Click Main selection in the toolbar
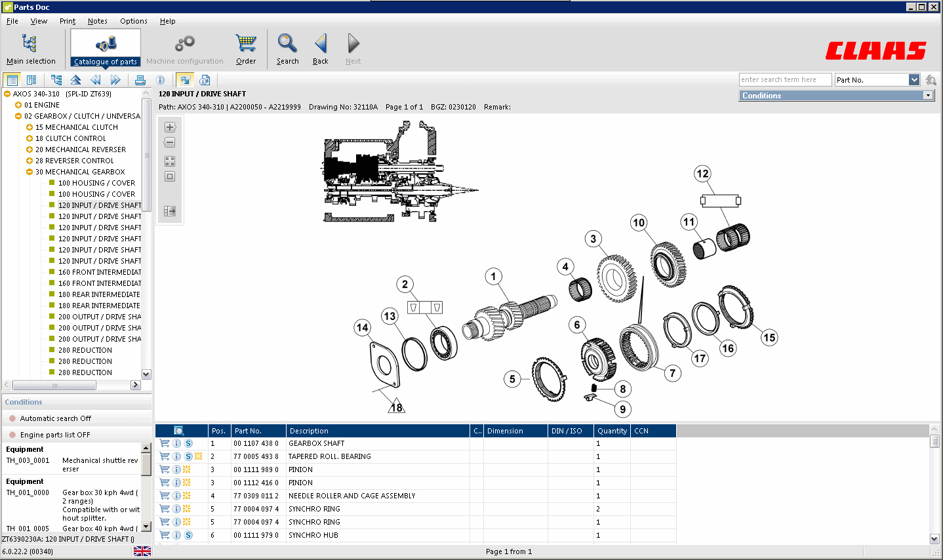 point(31,47)
